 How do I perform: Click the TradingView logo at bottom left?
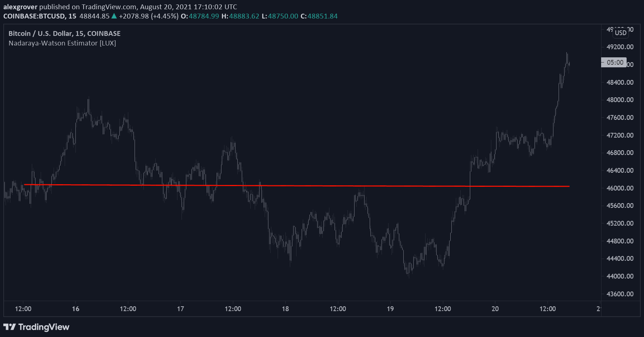click(36, 327)
